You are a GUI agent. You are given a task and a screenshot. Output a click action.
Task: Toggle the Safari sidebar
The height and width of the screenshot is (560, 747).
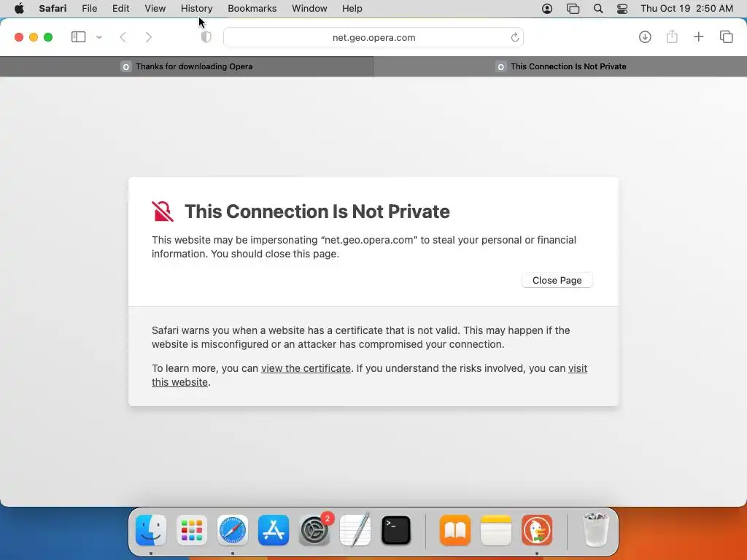(x=78, y=36)
